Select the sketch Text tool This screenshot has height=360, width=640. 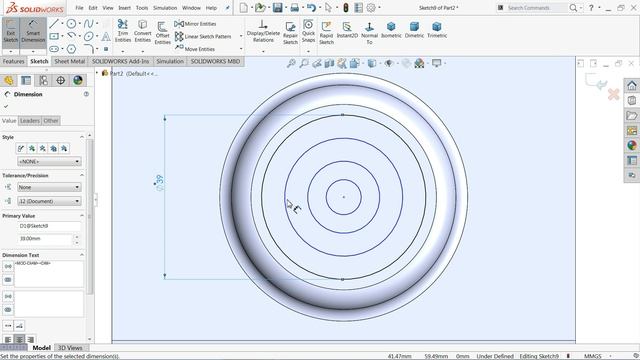(106, 36)
